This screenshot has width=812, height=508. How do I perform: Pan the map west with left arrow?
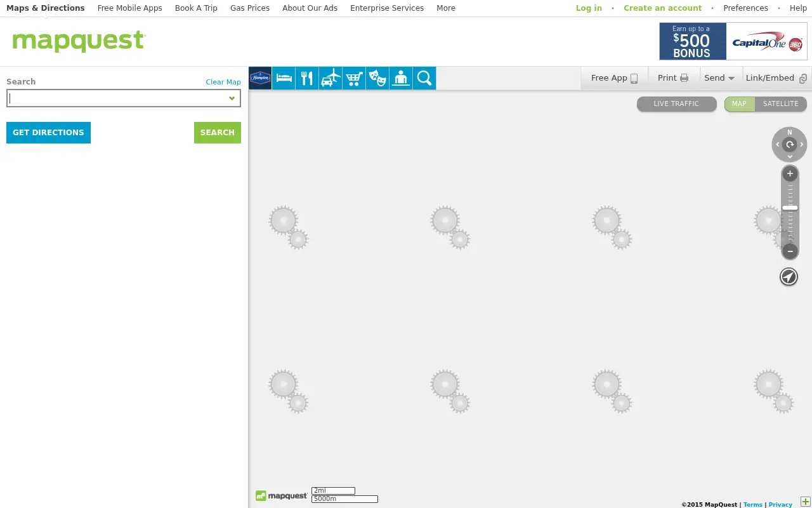[x=778, y=145]
